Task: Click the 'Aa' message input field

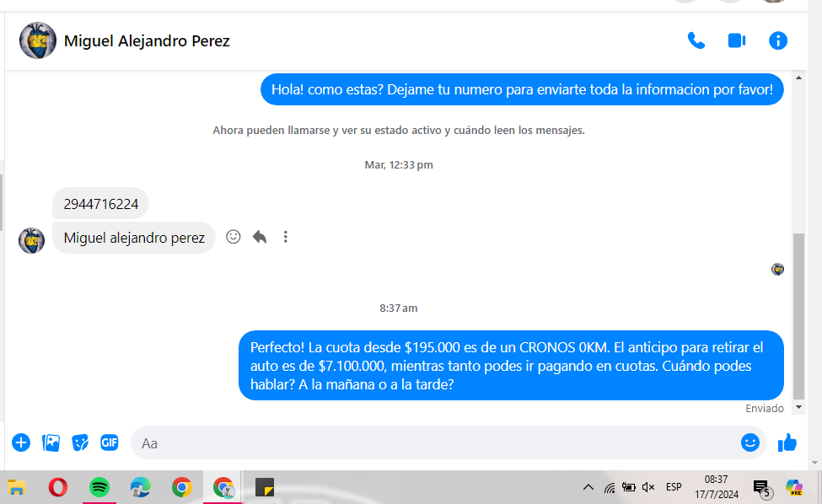Action: click(422, 442)
